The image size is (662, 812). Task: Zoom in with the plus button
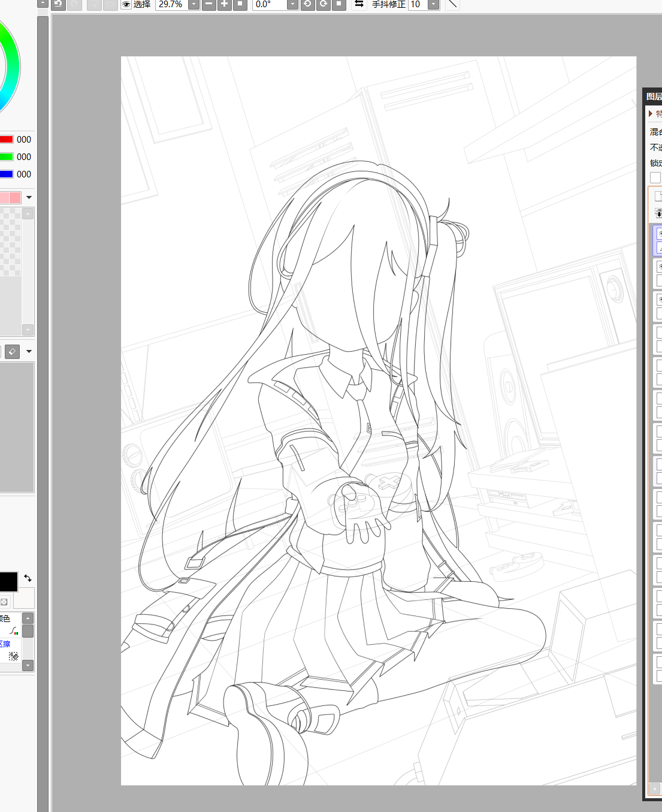[x=224, y=4]
